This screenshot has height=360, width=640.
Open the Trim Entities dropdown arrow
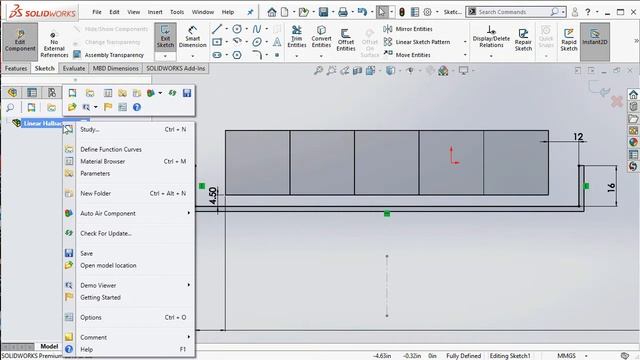point(297,56)
